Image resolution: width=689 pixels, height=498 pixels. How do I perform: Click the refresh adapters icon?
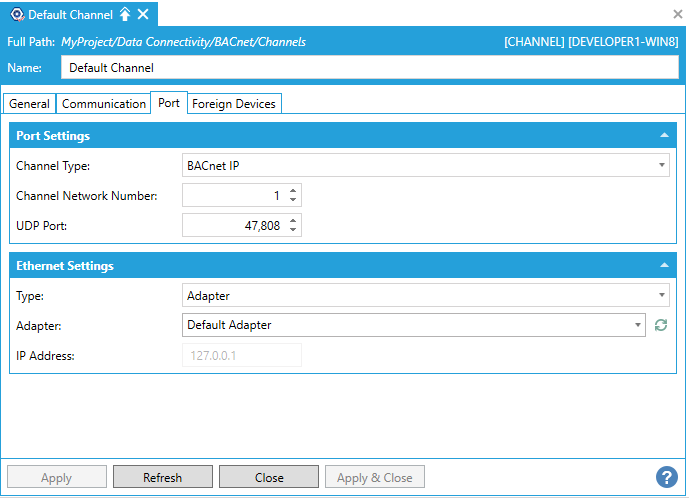click(661, 325)
